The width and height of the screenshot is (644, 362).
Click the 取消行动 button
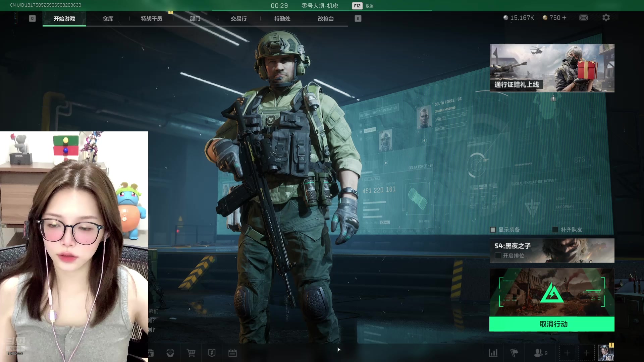coord(552,324)
